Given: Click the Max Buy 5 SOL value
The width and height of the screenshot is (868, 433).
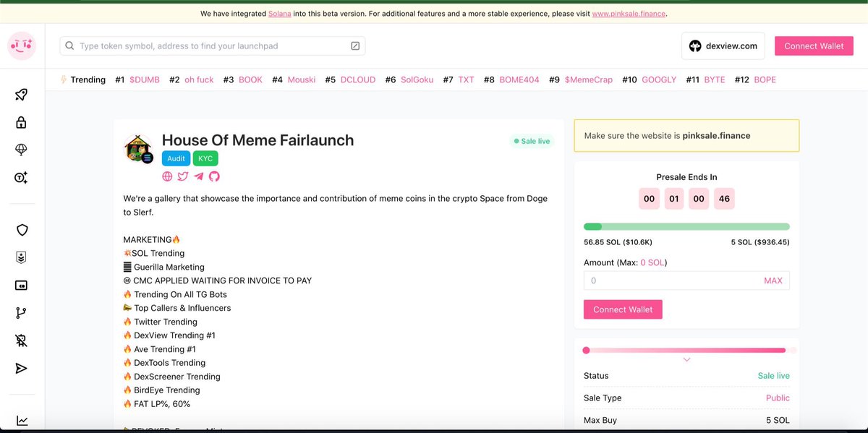Looking at the screenshot, I should (778, 420).
